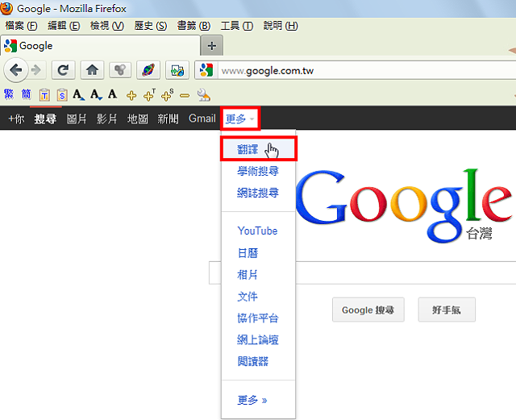
Task: Collapse the 更多 dropdown in the black bar
Action: pyautogui.click(x=240, y=119)
